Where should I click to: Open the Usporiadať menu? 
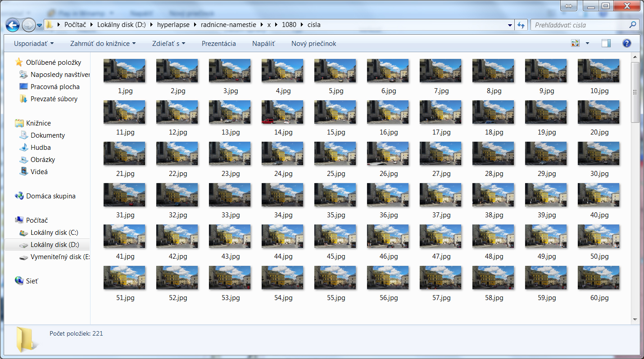click(x=34, y=44)
